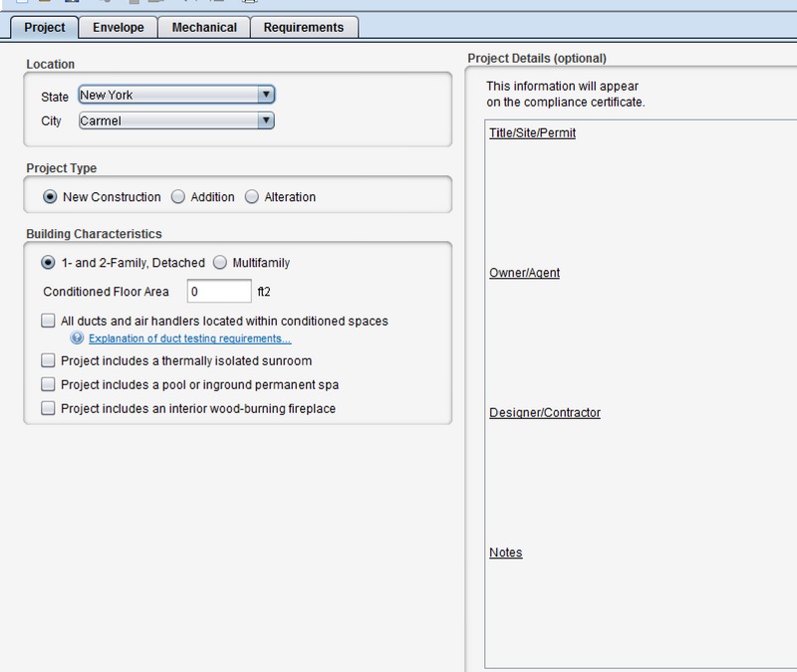Click the help icon beside duct testing explanation

pyautogui.click(x=75, y=338)
